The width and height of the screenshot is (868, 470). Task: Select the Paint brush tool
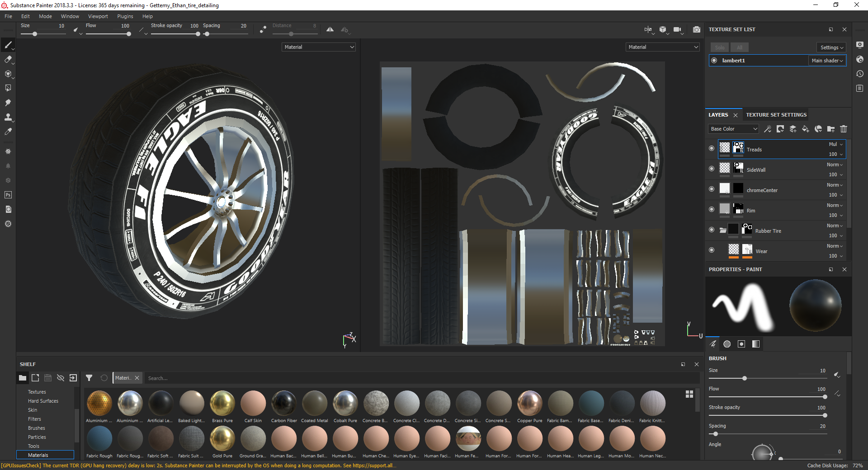click(8, 45)
